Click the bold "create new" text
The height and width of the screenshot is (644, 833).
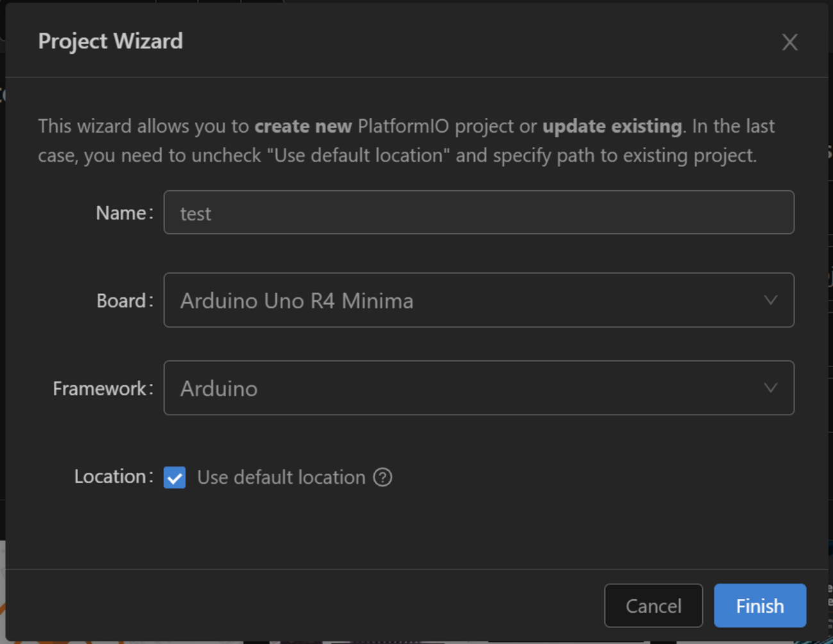[x=303, y=126]
